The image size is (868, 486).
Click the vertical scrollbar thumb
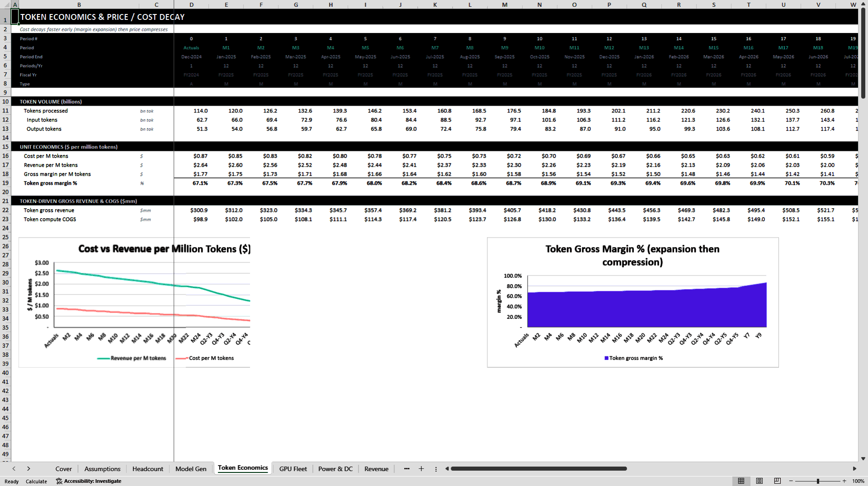(x=863, y=53)
